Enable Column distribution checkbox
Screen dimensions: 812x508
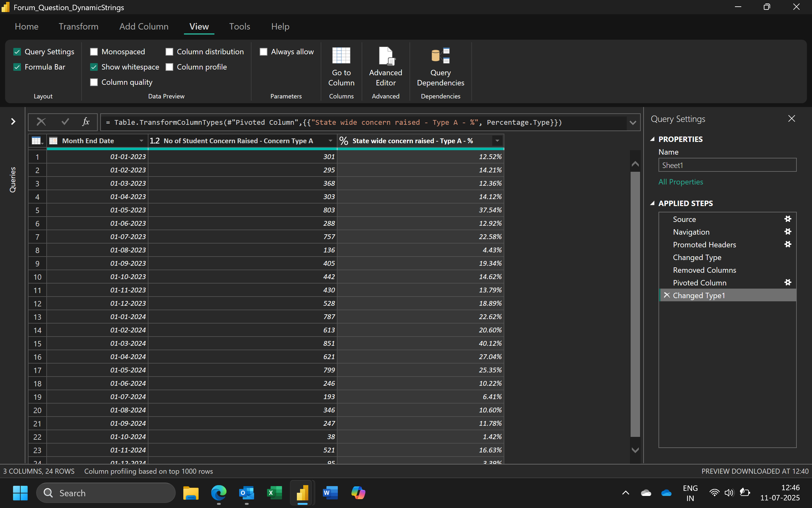(x=169, y=52)
